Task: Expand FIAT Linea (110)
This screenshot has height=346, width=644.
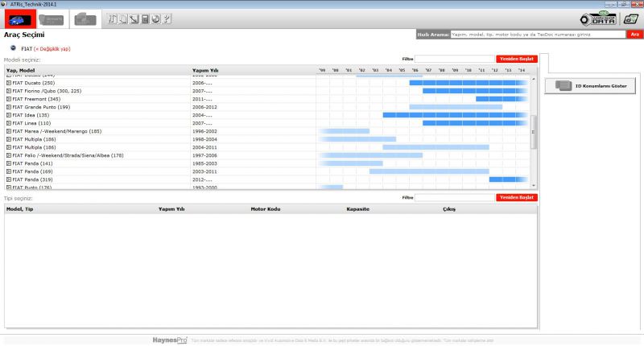Action: point(9,123)
